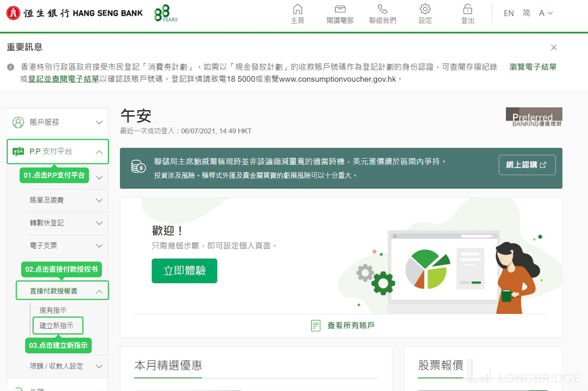
Task: Select the 賬戶服務 menu item
Action: [x=57, y=122]
